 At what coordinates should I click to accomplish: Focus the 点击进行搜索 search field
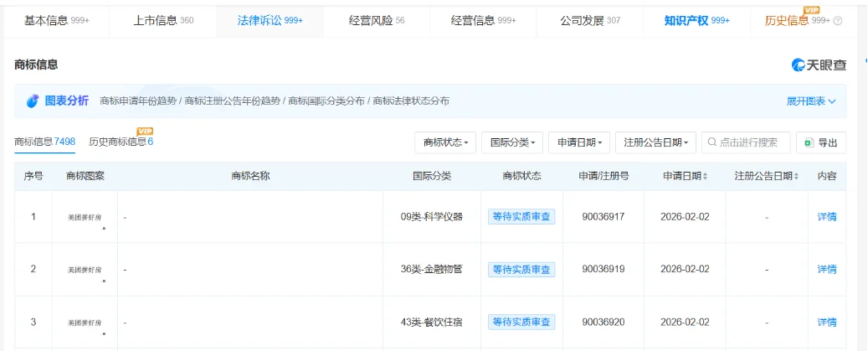[747, 142]
